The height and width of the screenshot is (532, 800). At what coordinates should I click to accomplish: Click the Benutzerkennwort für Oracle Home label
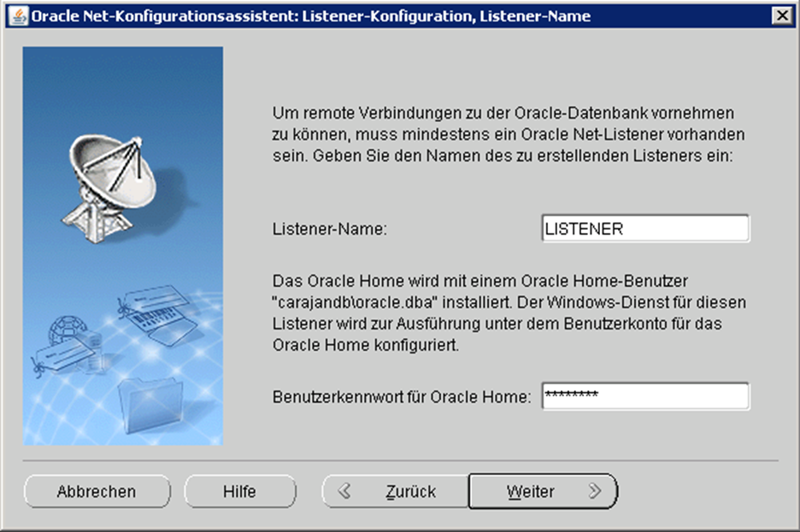[402, 396]
